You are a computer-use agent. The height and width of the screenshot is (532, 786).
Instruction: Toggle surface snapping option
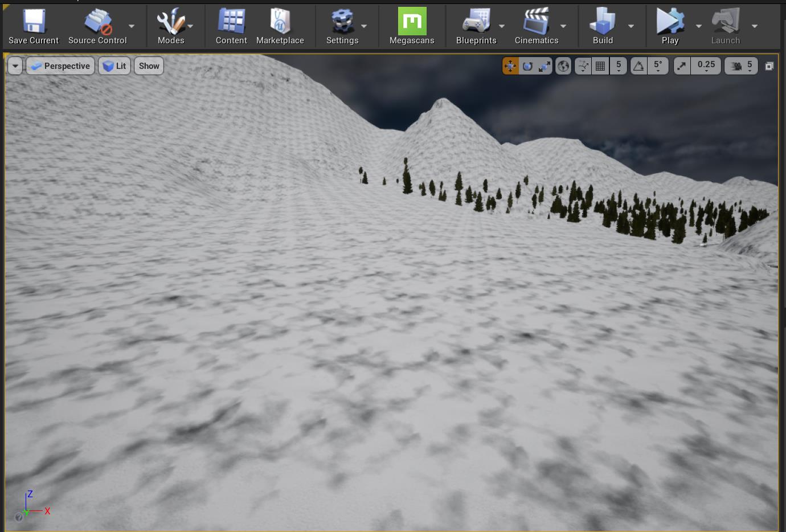(583, 66)
